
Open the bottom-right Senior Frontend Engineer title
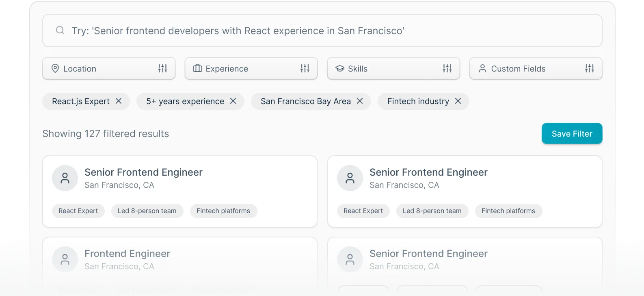[x=428, y=254]
